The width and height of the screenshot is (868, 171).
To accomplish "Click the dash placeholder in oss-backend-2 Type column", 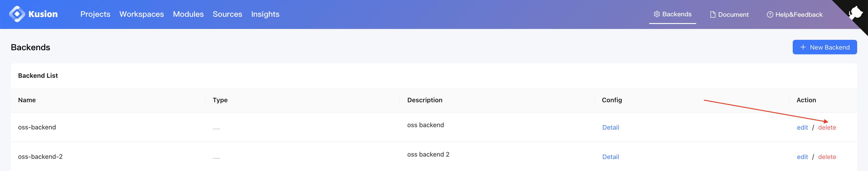I will 216,157.
